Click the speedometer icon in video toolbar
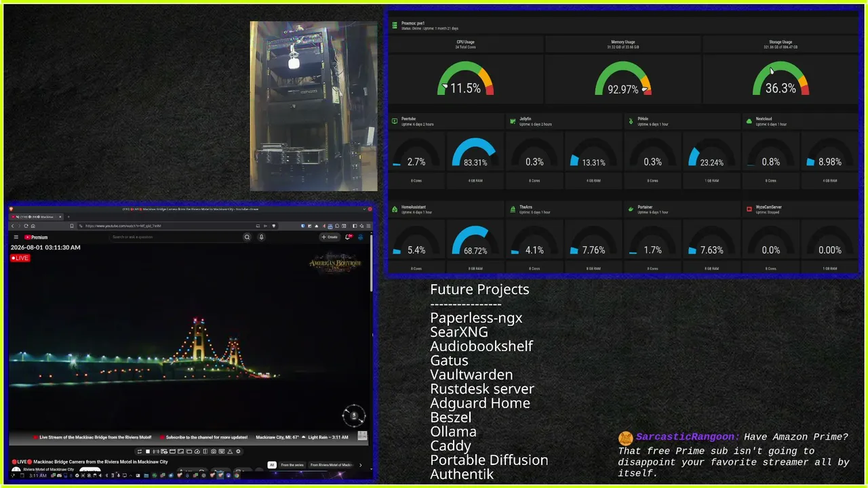 [197, 451]
